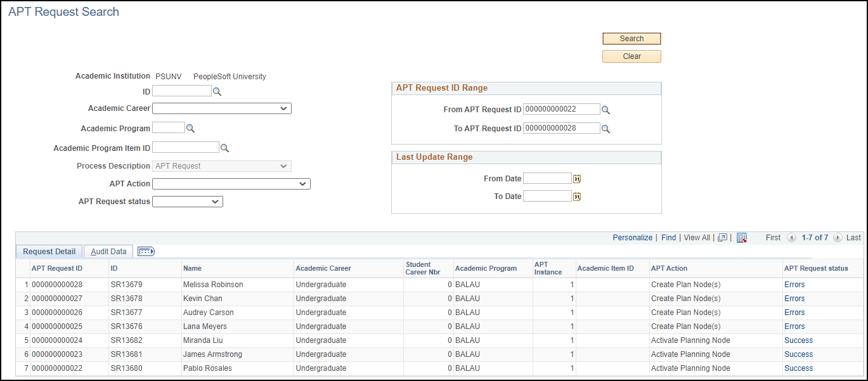Open the APT Request status dropdown
868x381 pixels.
pyautogui.click(x=216, y=201)
